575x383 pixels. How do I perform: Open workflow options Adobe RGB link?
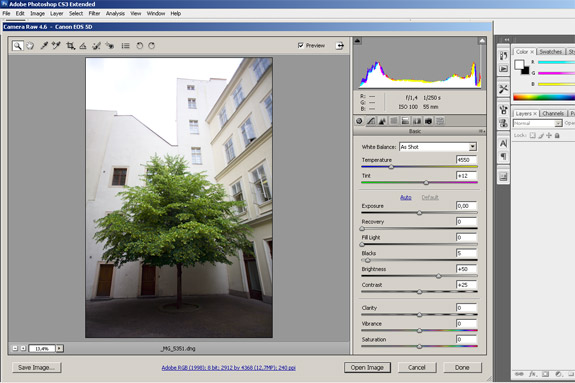pyautogui.click(x=228, y=368)
